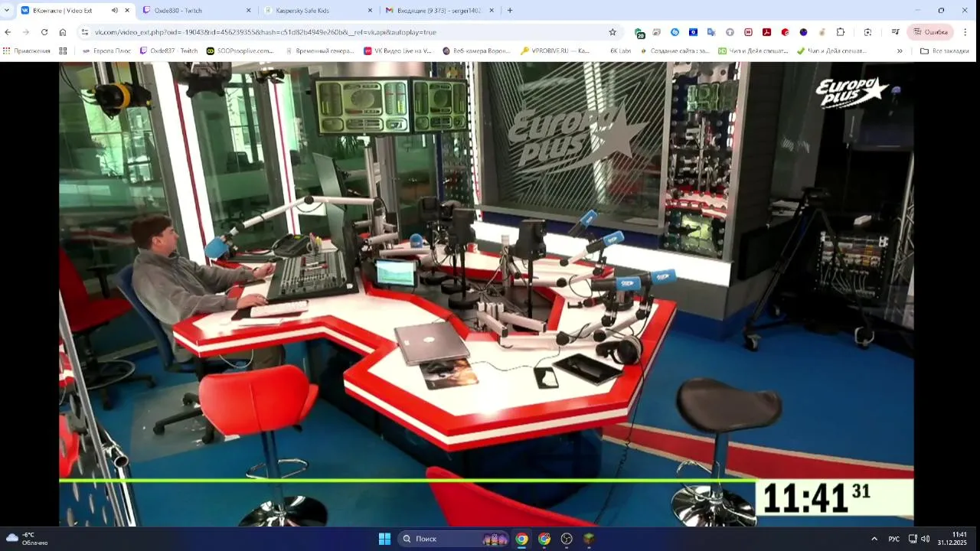This screenshot has width=980, height=551.
Task: Open the VPROBIVE.RU bookmark
Action: pyautogui.click(x=556, y=51)
